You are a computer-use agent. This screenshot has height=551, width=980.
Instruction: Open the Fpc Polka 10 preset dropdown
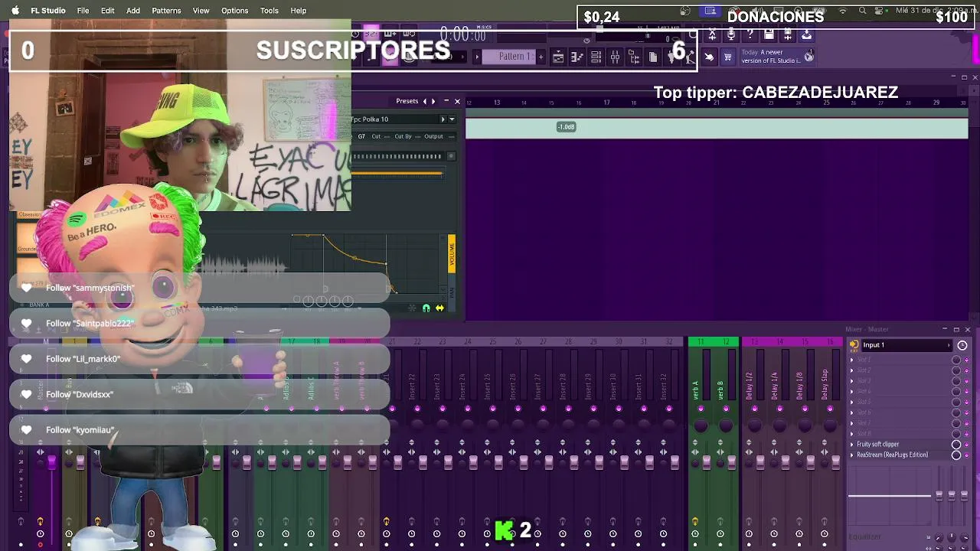[452, 119]
